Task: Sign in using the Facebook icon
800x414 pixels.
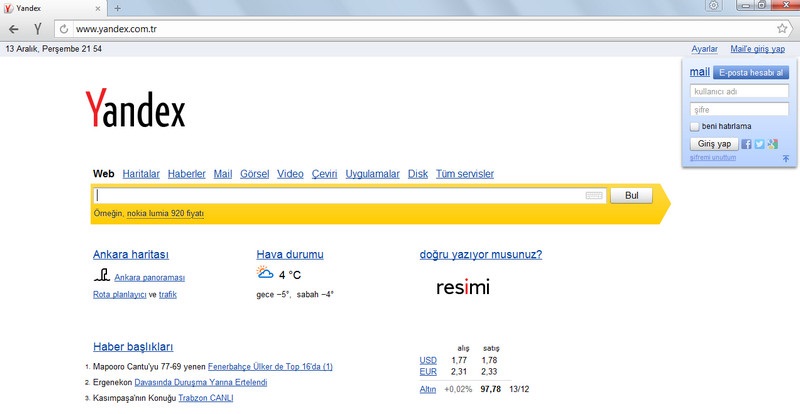Action: tap(746, 144)
